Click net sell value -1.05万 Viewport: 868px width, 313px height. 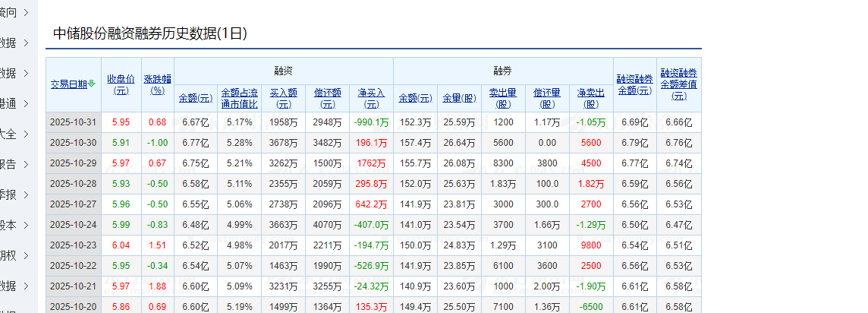591,122
